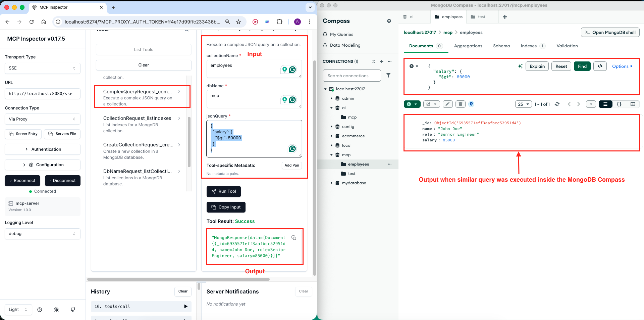Image resolution: width=644 pixels, height=320 pixels.
Task: Open the 25 per page dropdown
Action: [x=523, y=104]
